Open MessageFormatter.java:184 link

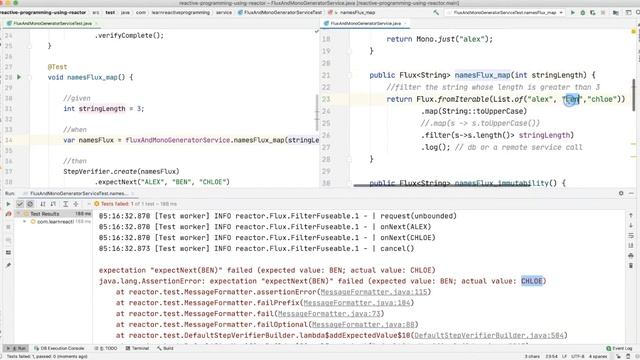coord(357,302)
